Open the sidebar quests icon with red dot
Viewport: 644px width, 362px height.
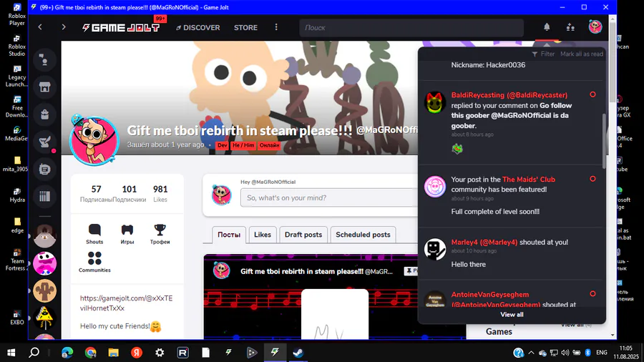coord(45,142)
